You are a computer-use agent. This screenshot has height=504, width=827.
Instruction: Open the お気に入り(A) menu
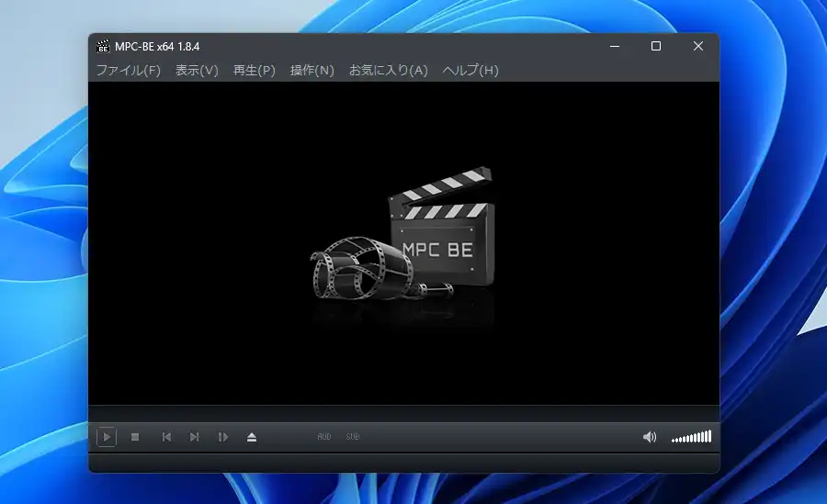[388, 70]
